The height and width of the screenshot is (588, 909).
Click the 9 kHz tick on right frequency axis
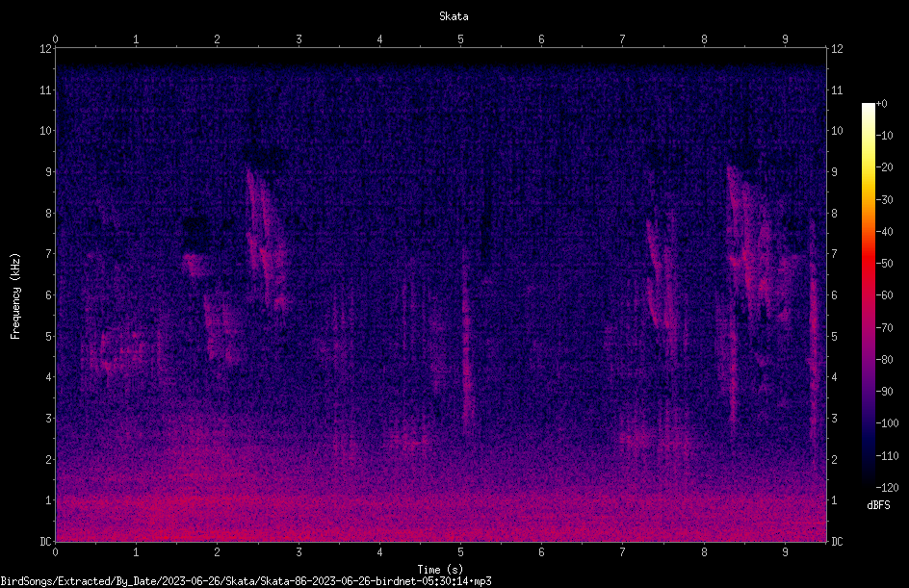coord(834,172)
